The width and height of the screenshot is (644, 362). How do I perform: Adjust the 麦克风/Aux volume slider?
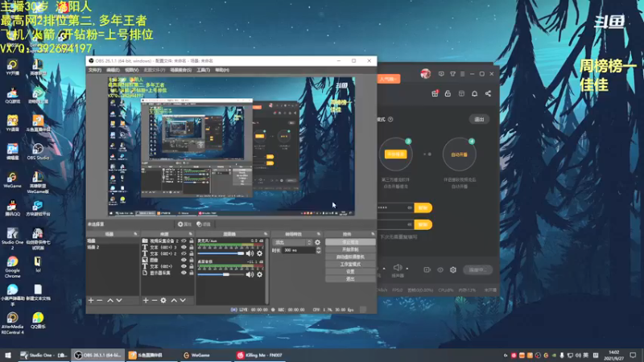(221, 253)
